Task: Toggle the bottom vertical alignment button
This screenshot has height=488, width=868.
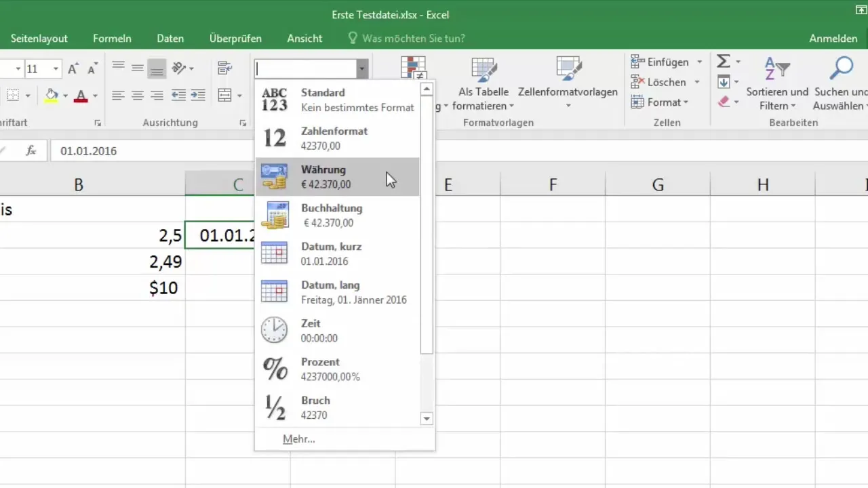Action: tap(157, 68)
